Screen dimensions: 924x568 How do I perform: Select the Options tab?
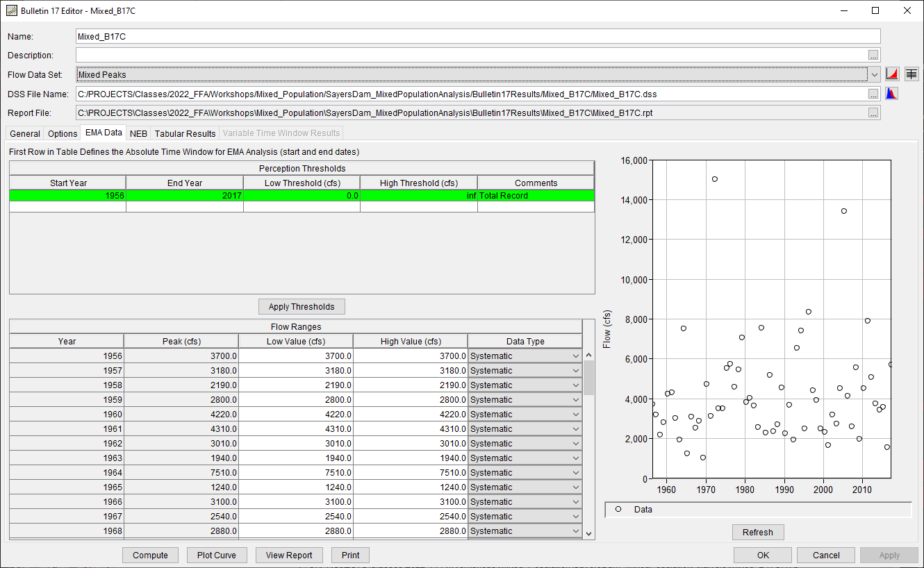point(62,133)
